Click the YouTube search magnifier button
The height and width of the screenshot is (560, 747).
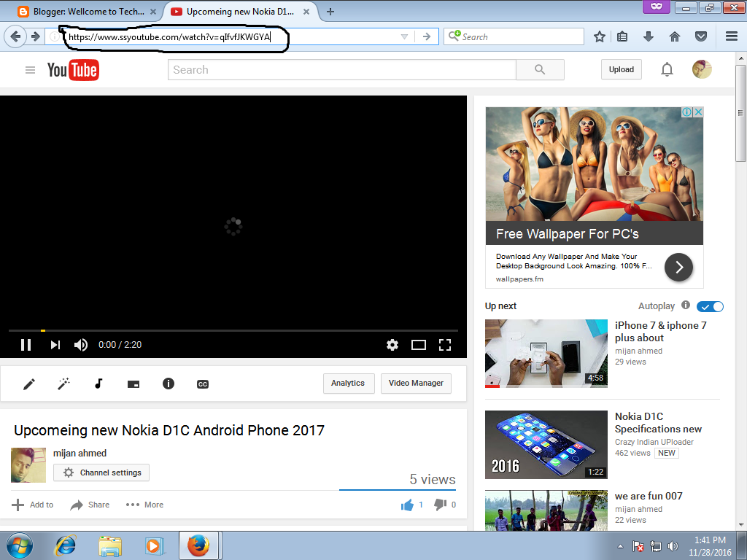pyautogui.click(x=540, y=69)
